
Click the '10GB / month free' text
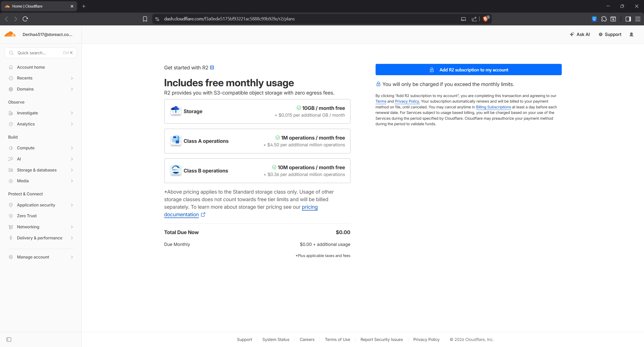[x=324, y=108]
